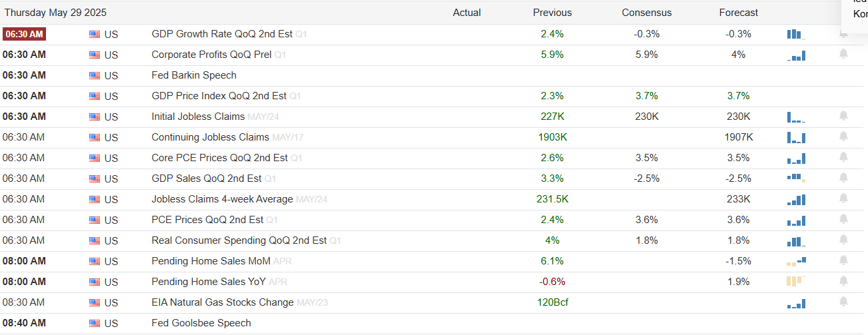
Task: Open mini chart for Initial Jobless Claims
Action: point(796,117)
